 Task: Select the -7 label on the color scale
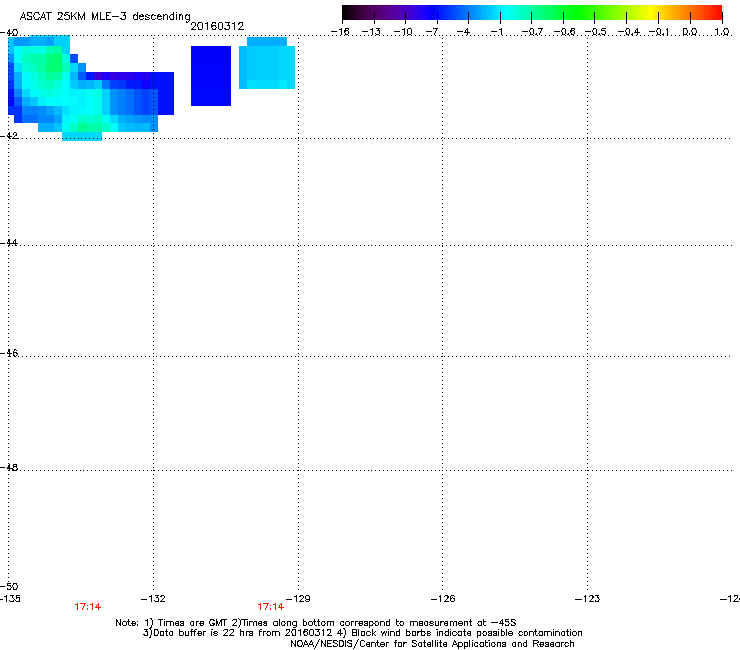click(433, 32)
